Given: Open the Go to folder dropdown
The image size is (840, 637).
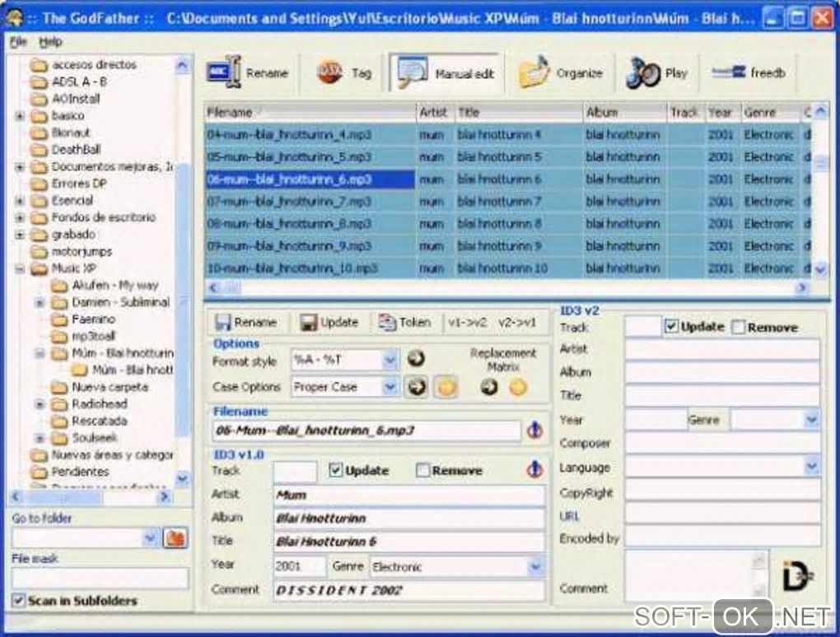Looking at the screenshot, I should [x=151, y=537].
